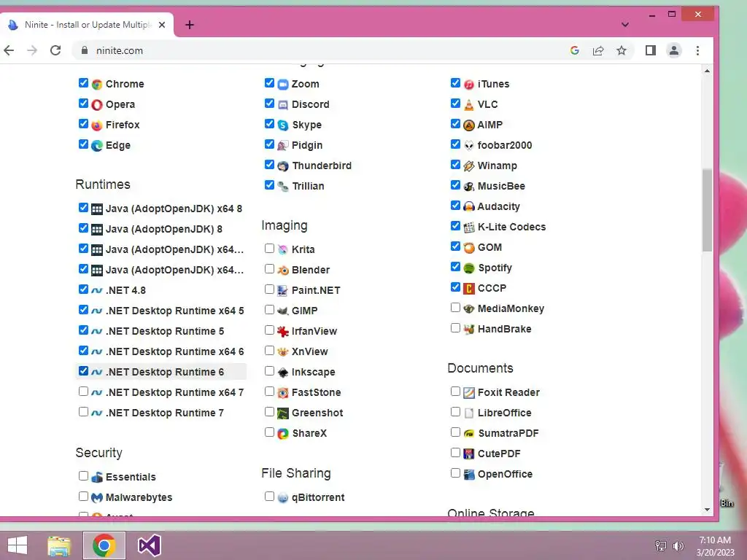Screen dimensions: 747x560
Task: Click the qBittorrent icon
Action: [x=283, y=497]
